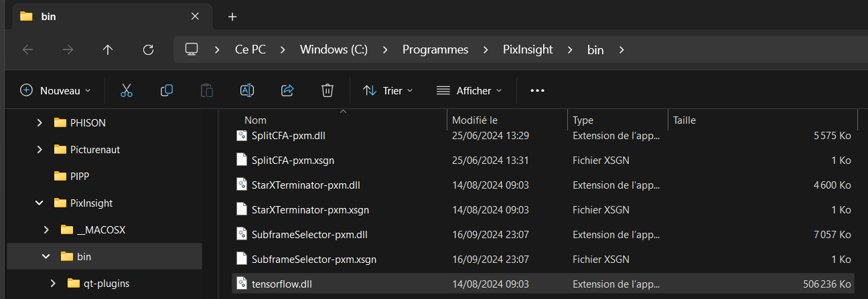Open the Trier sort dropdown

(388, 90)
